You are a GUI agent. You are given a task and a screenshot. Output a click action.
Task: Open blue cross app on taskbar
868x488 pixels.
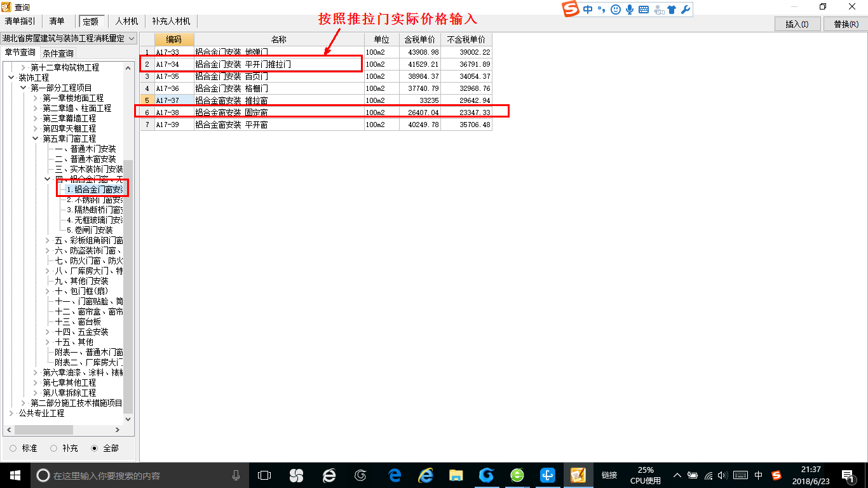(x=548, y=475)
